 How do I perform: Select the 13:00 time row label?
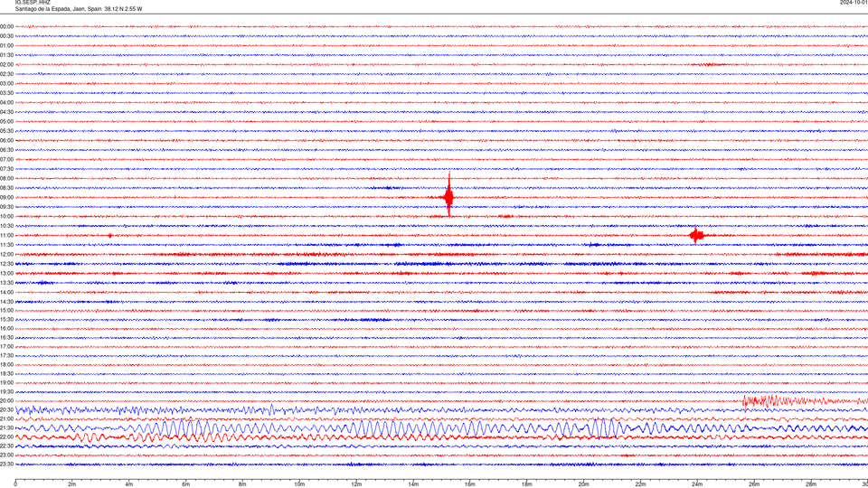tap(6, 273)
